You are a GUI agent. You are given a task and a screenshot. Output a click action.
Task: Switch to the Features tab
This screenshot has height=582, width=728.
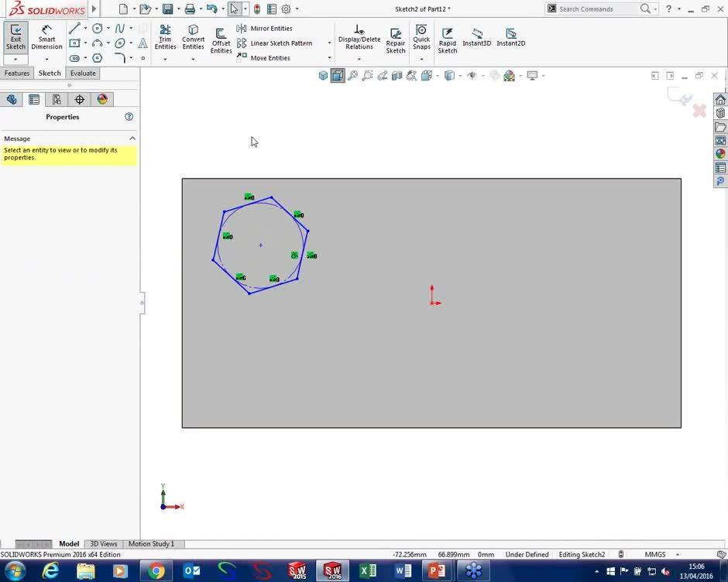tap(16, 72)
